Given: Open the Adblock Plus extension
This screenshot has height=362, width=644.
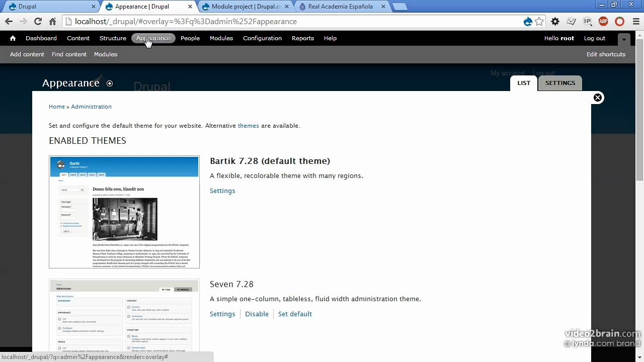Looking at the screenshot, I should [x=604, y=22].
